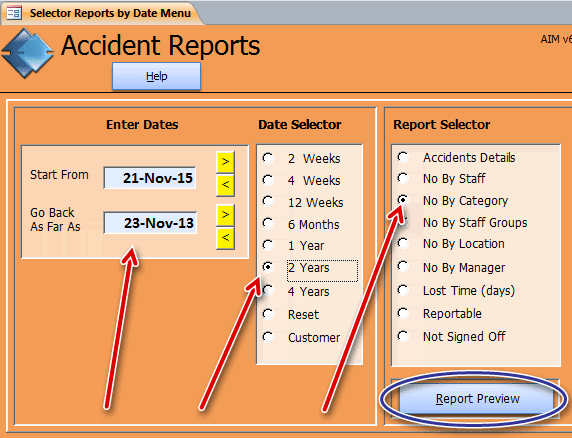Select the Not Signed Off report

(x=403, y=336)
